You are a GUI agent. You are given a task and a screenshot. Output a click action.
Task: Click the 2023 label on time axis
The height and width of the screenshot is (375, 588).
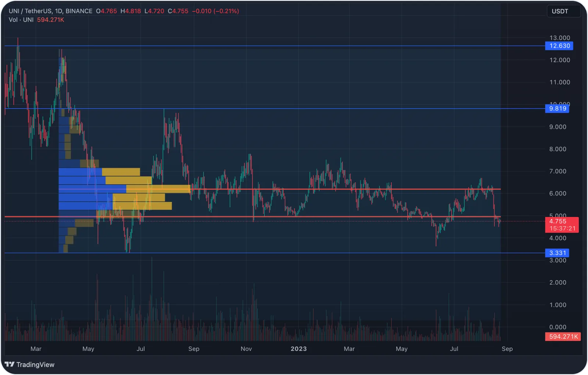tap(298, 349)
